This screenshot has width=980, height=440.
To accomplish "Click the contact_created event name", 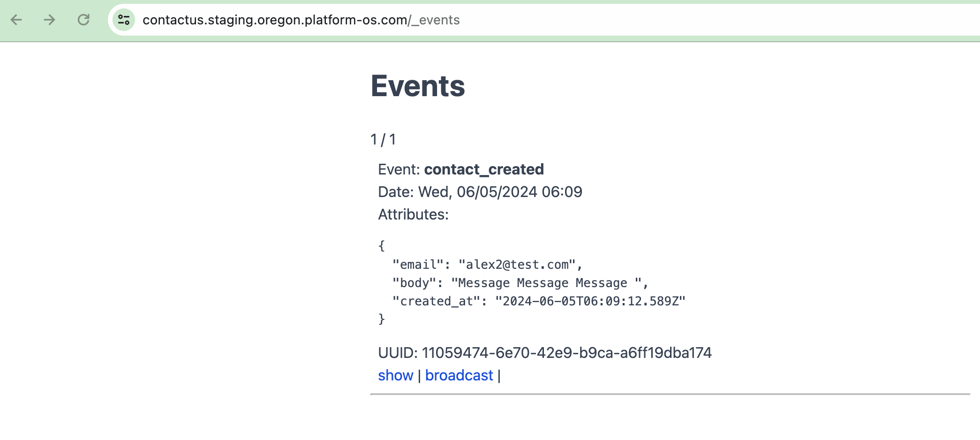I will click(483, 169).
